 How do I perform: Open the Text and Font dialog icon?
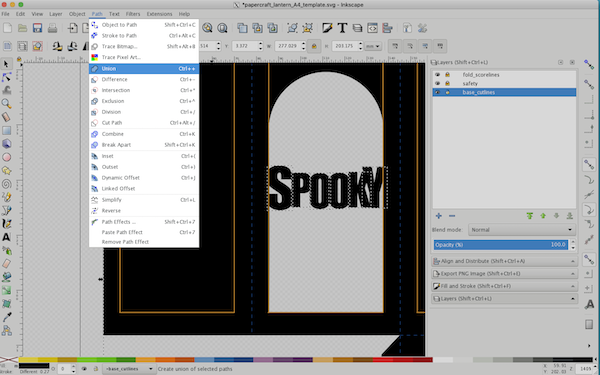[342, 28]
